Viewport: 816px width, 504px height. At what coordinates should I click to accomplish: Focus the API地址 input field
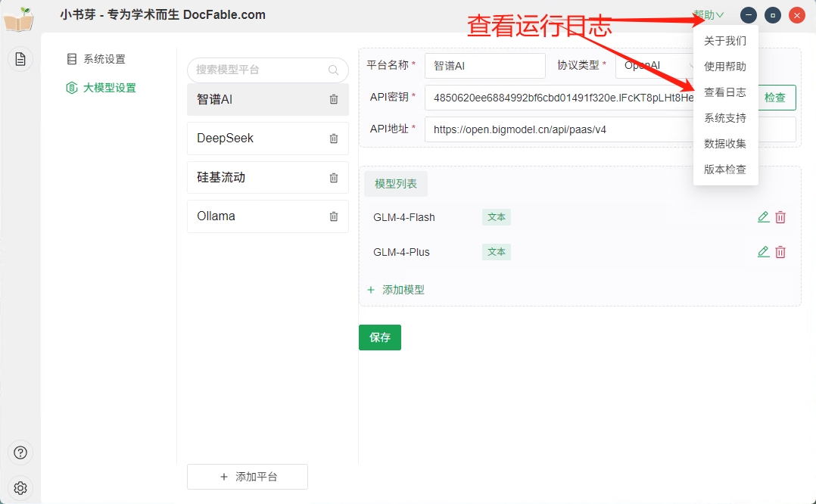pos(560,129)
